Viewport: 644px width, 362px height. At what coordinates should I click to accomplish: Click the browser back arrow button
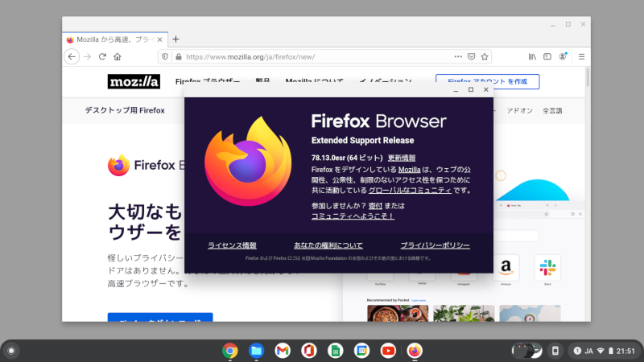(72, 56)
